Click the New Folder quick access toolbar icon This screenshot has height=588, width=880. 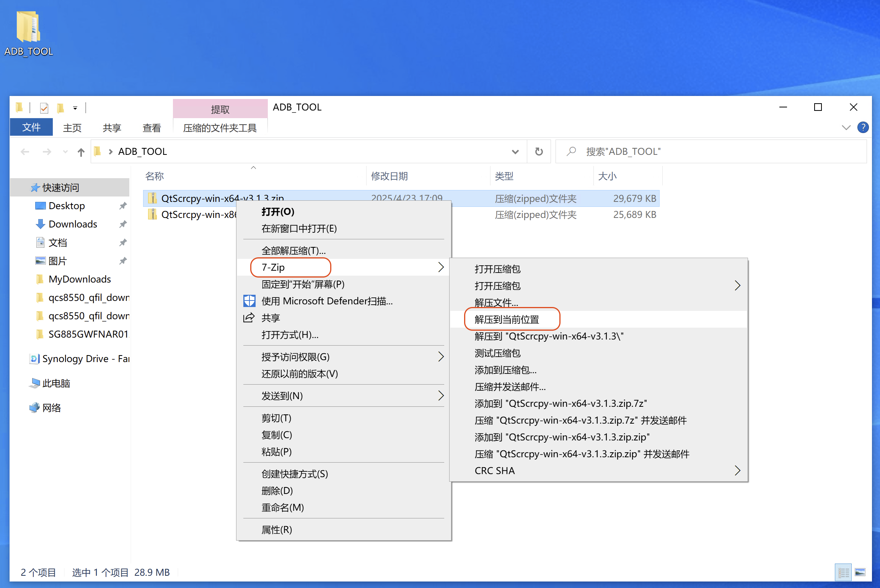coord(60,108)
